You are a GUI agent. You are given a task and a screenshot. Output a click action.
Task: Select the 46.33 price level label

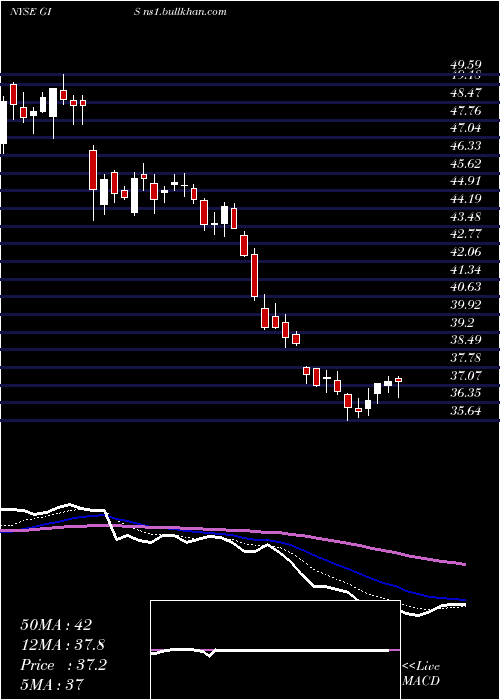coord(466,146)
